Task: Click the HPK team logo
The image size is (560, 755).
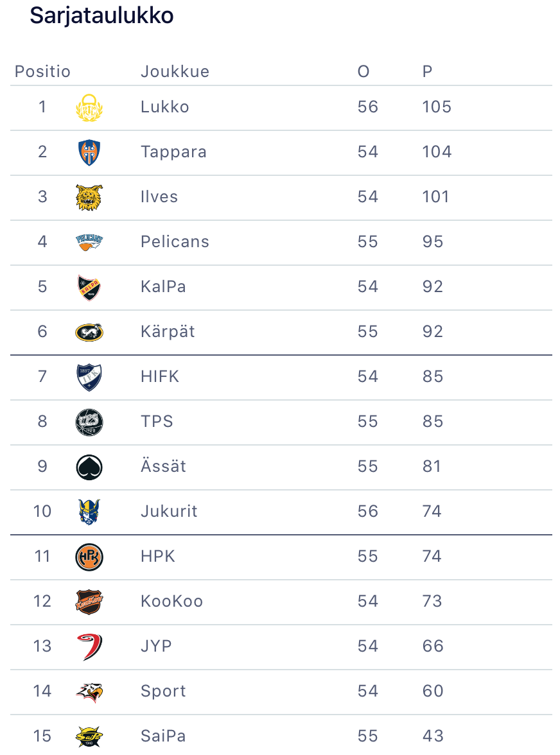Action: point(89,557)
